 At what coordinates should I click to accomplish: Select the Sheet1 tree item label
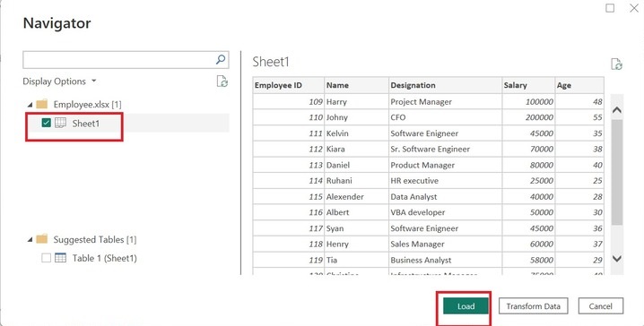point(86,124)
